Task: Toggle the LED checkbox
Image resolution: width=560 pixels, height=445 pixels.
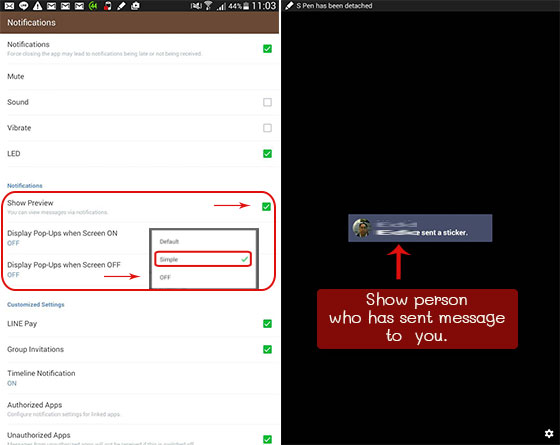Action: tap(267, 154)
